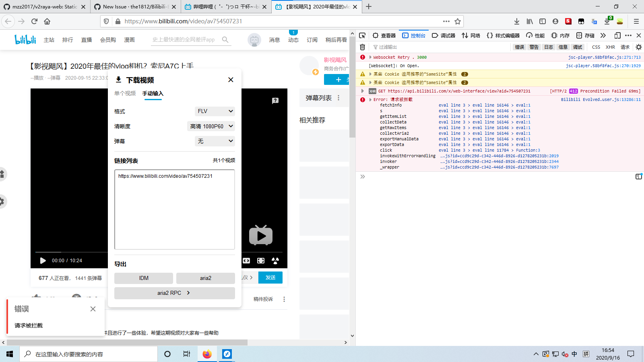
Task: Click the Bilibili logo
Action: pyautogui.click(x=25, y=39)
